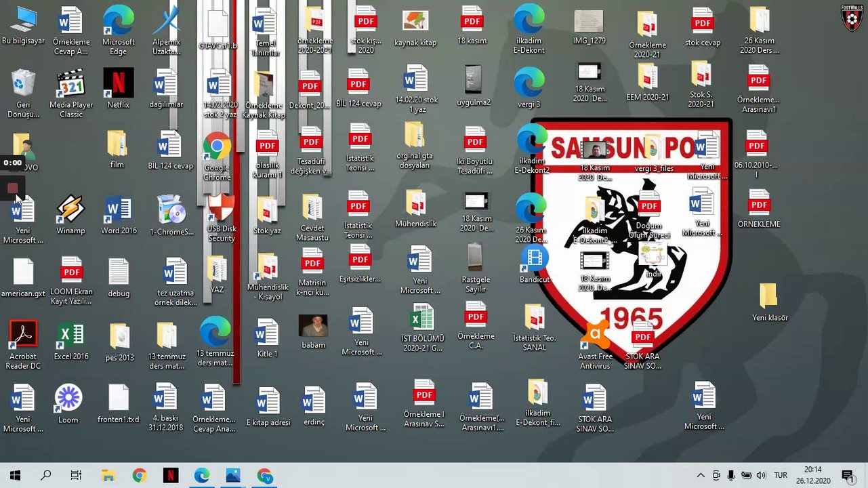Open the fronten1.txd file
This screenshot has width=868, height=488.
[x=118, y=404]
